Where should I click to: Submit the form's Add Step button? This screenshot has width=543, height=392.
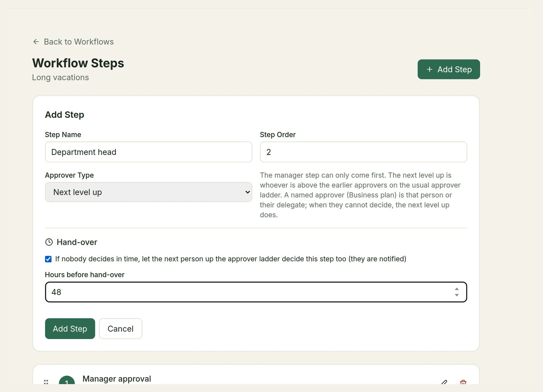pos(70,329)
